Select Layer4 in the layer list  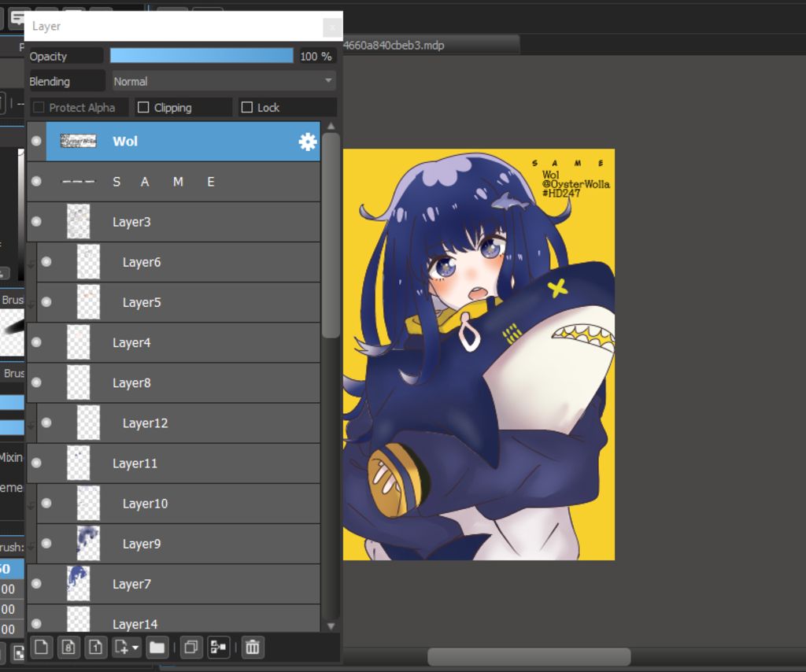click(173, 342)
